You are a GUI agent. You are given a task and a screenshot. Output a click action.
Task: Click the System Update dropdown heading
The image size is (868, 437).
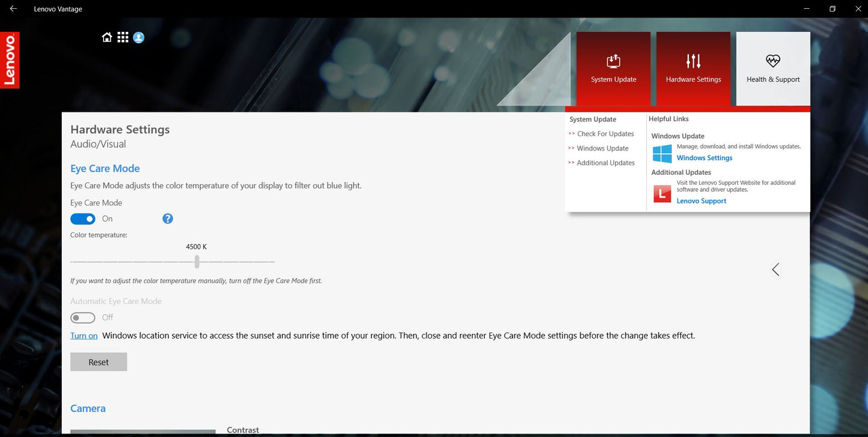coord(593,119)
